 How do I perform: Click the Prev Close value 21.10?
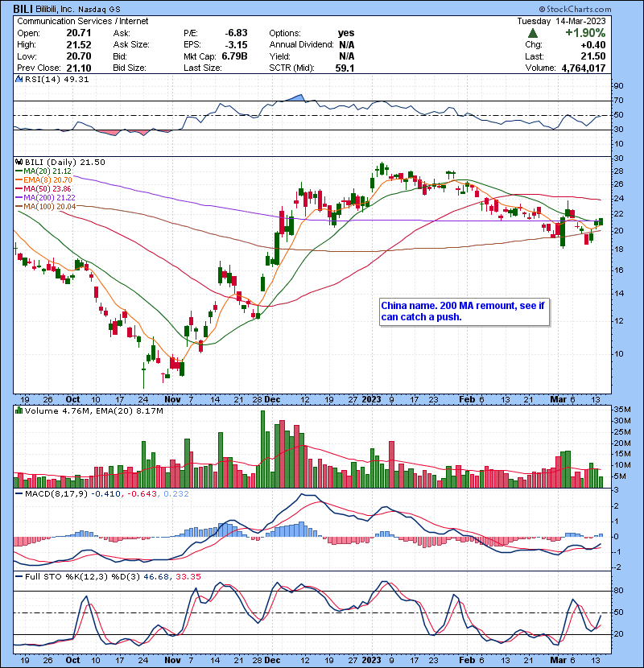coord(79,68)
